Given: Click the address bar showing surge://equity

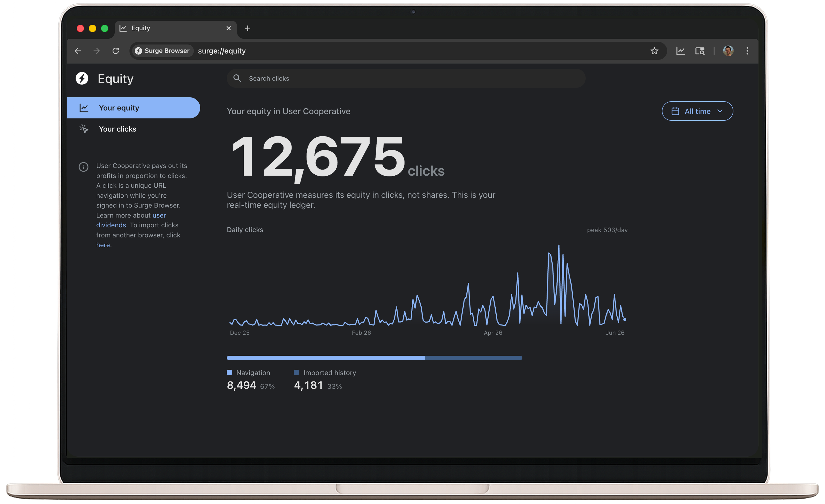Looking at the screenshot, I should [x=398, y=51].
